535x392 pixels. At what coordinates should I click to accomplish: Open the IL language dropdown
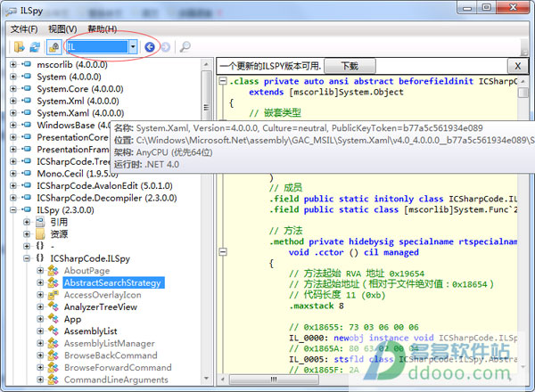coord(133,46)
